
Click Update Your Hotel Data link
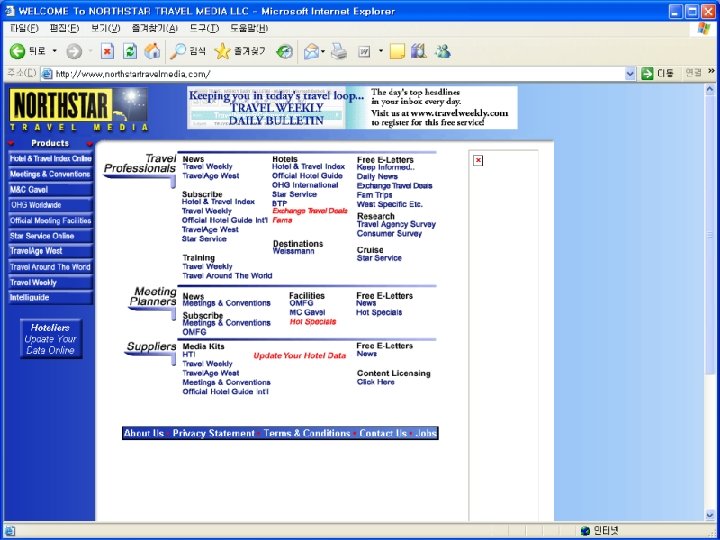[x=299, y=355]
